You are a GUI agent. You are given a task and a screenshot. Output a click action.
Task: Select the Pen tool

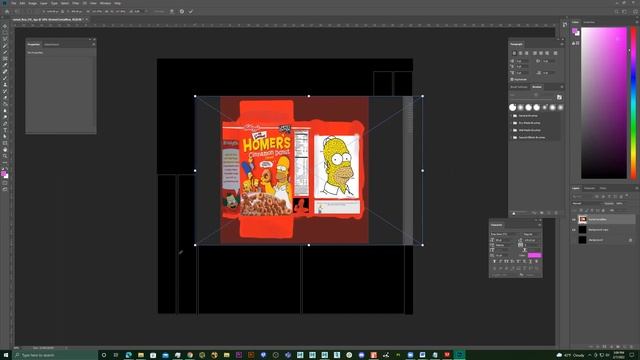coord(5,124)
